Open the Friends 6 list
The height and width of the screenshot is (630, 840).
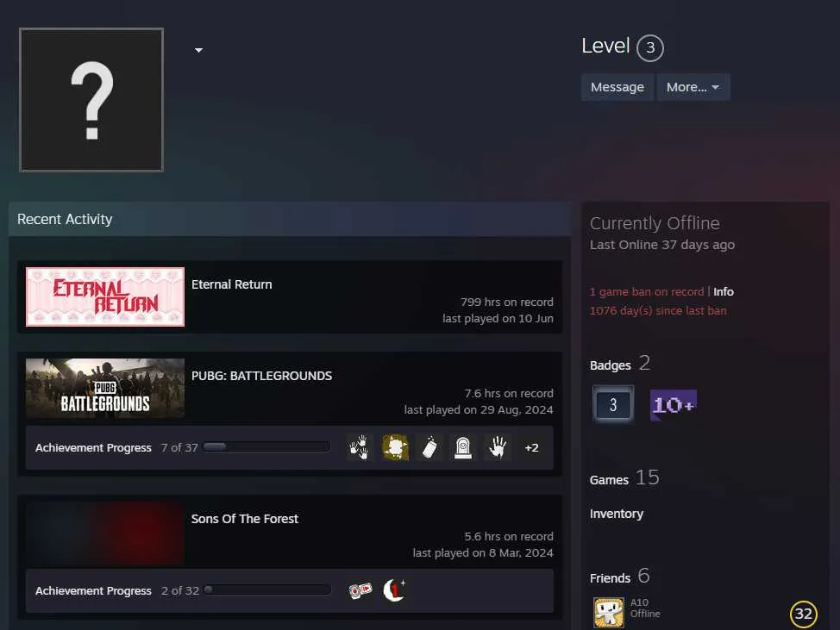pyautogui.click(x=619, y=577)
